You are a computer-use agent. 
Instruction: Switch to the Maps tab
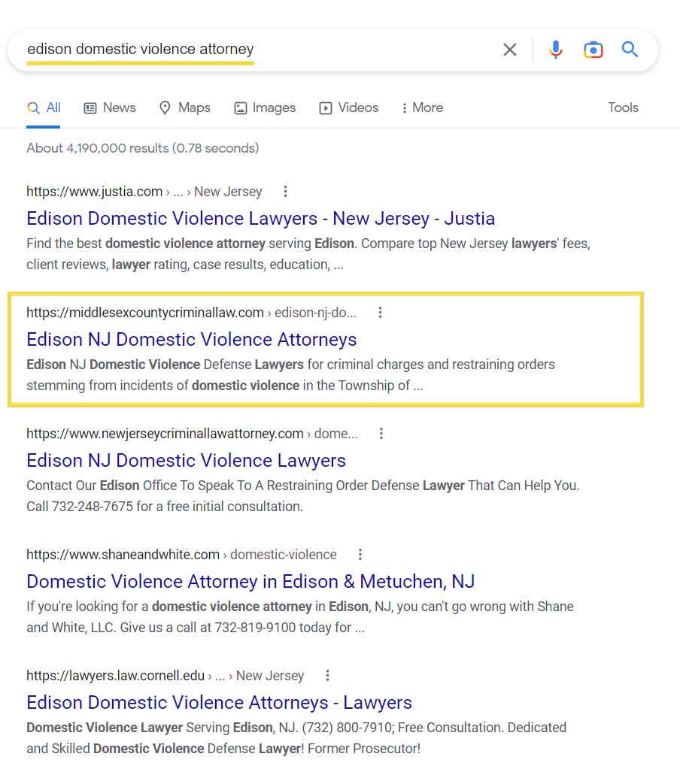pos(184,107)
